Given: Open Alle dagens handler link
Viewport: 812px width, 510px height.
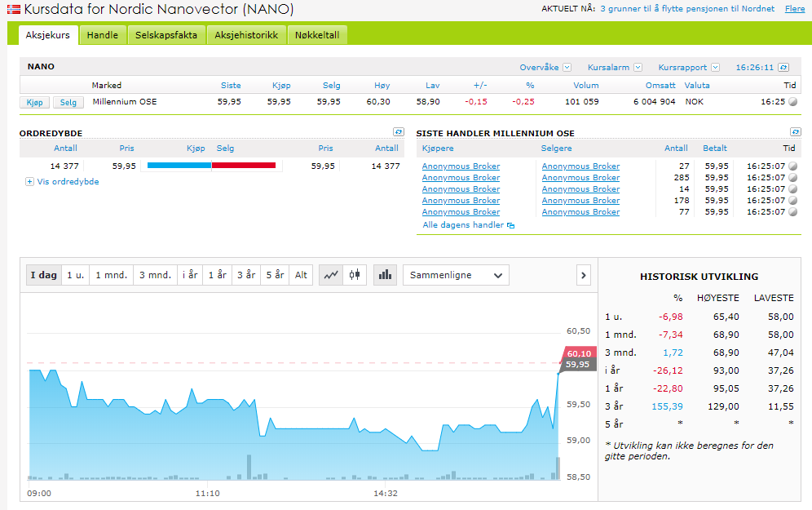Looking at the screenshot, I should coord(463,225).
